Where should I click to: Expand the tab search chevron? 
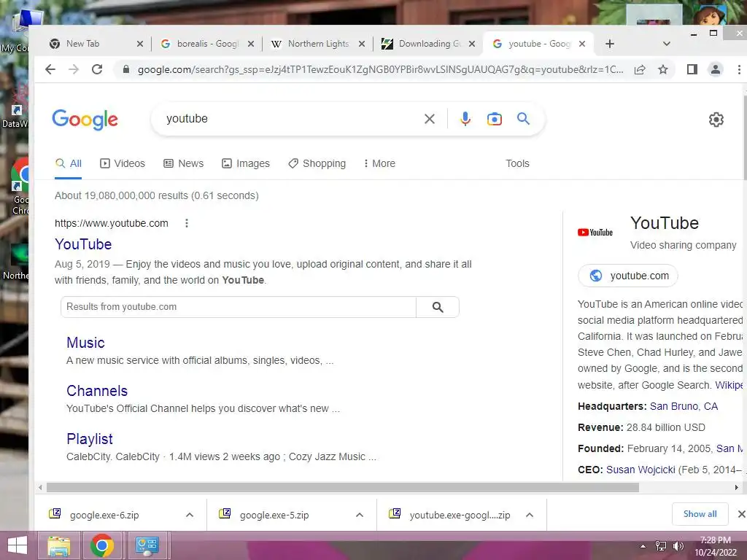pos(667,44)
